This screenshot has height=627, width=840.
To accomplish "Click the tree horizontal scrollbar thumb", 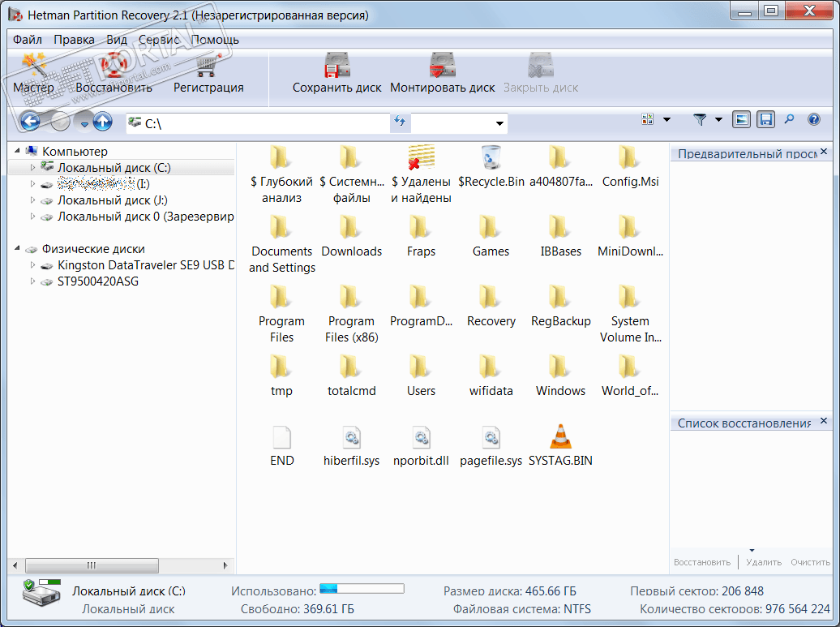I will point(92,565).
